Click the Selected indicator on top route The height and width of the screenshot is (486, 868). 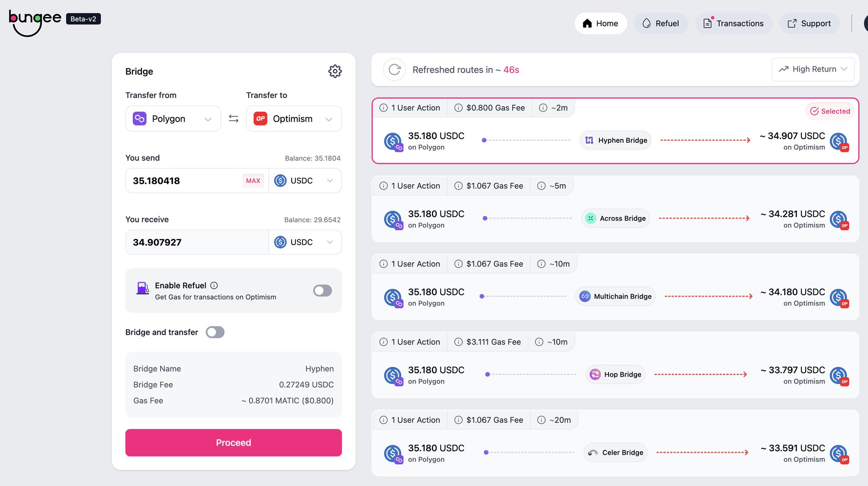pos(830,111)
